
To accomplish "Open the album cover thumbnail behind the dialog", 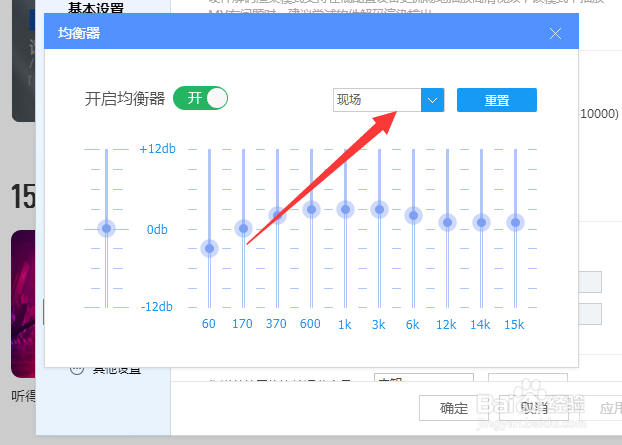I will point(23,304).
